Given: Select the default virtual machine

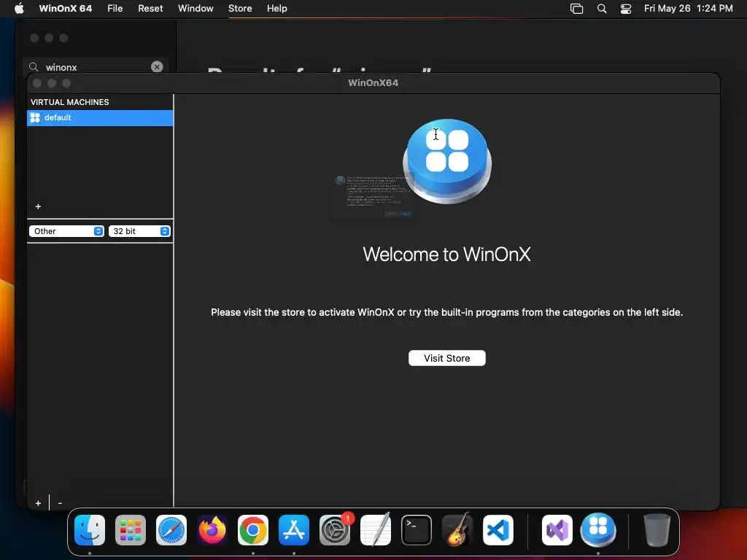Looking at the screenshot, I should pos(100,117).
